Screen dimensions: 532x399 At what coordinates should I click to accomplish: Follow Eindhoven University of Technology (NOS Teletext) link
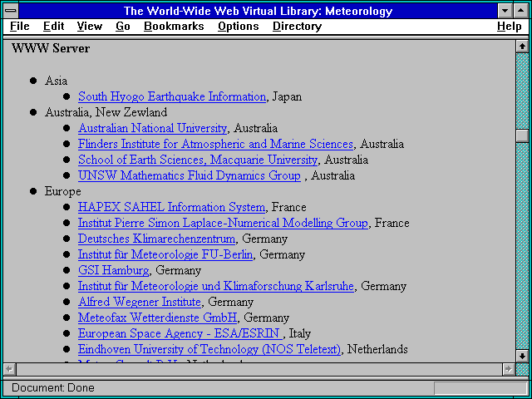(x=209, y=349)
